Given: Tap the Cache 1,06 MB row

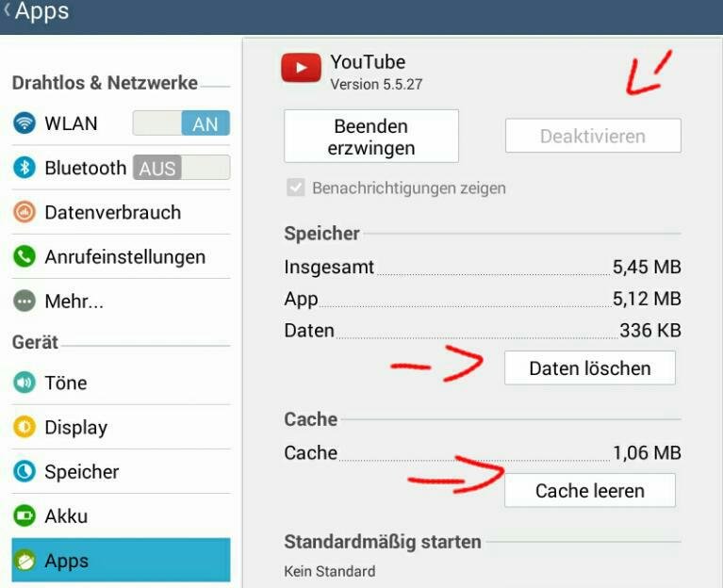Looking at the screenshot, I should [483, 452].
